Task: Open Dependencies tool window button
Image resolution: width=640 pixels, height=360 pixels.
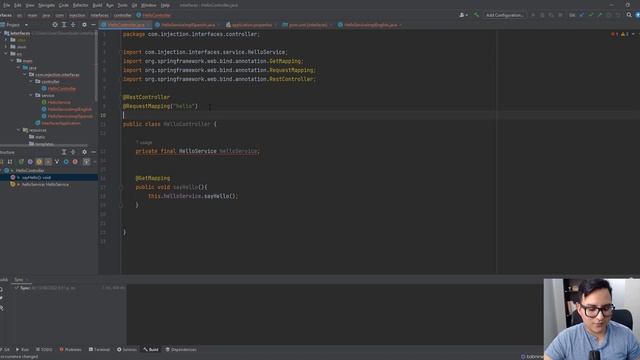Action: click(181, 349)
